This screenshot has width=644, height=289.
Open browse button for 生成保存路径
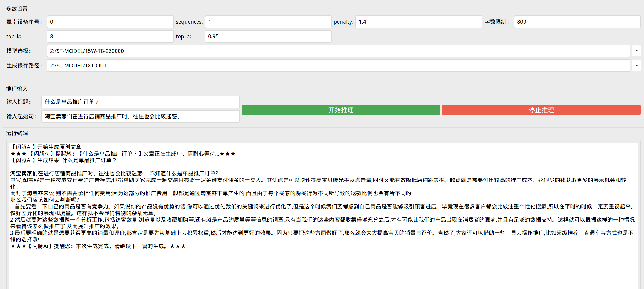(636, 66)
